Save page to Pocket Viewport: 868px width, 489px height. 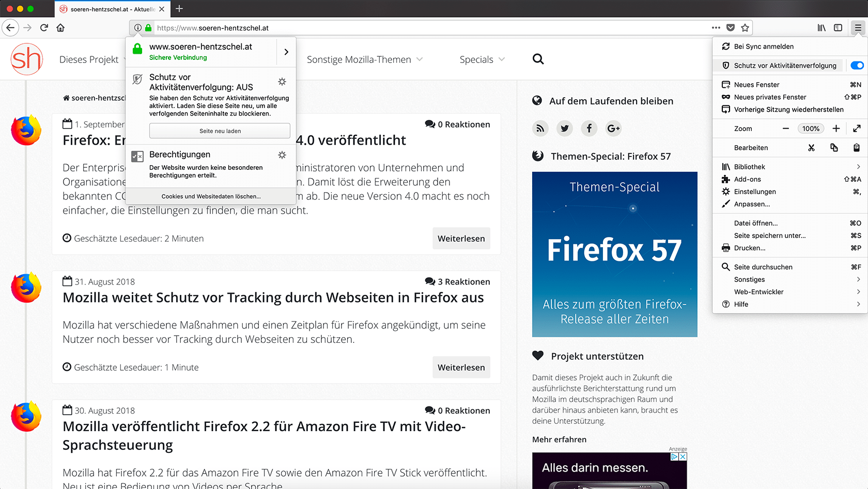tap(731, 28)
